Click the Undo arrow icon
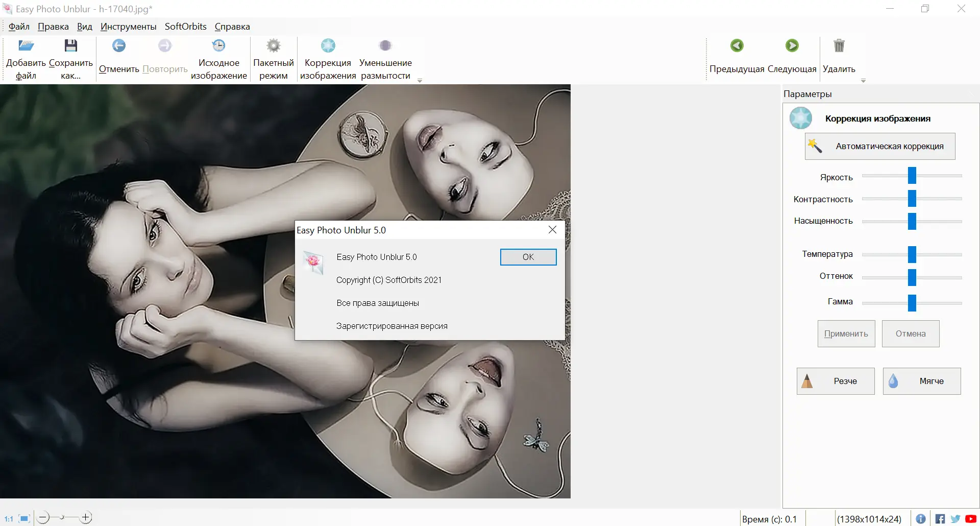 [119, 46]
